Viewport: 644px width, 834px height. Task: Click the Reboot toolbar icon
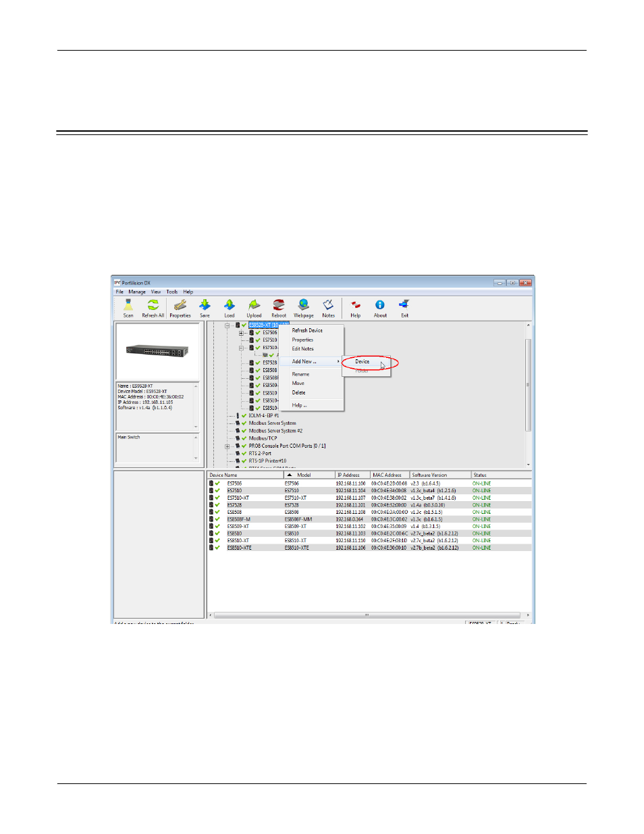click(x=279, y=309)
